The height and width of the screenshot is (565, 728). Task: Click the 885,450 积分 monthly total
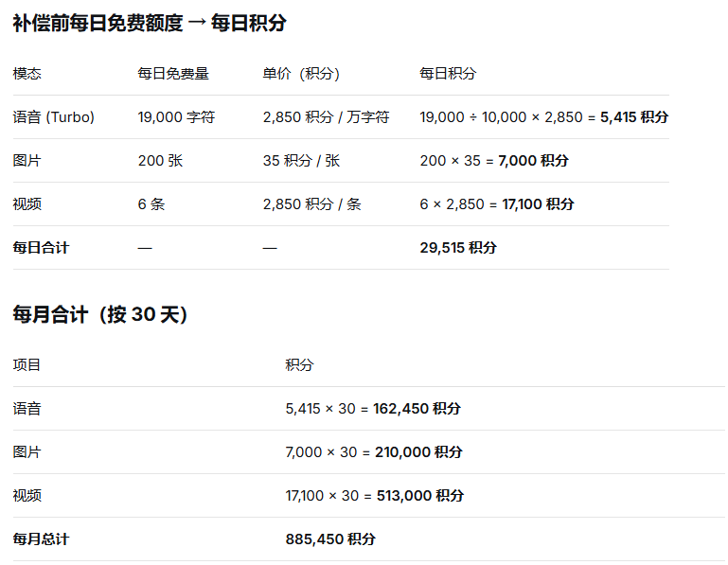tap(330, 539)
